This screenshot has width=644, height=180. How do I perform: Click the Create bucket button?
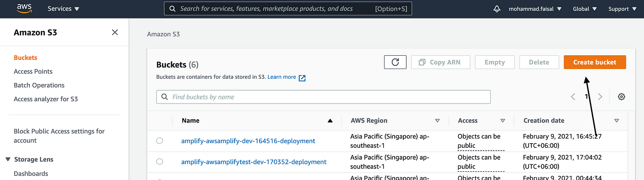tap(595, 62)
